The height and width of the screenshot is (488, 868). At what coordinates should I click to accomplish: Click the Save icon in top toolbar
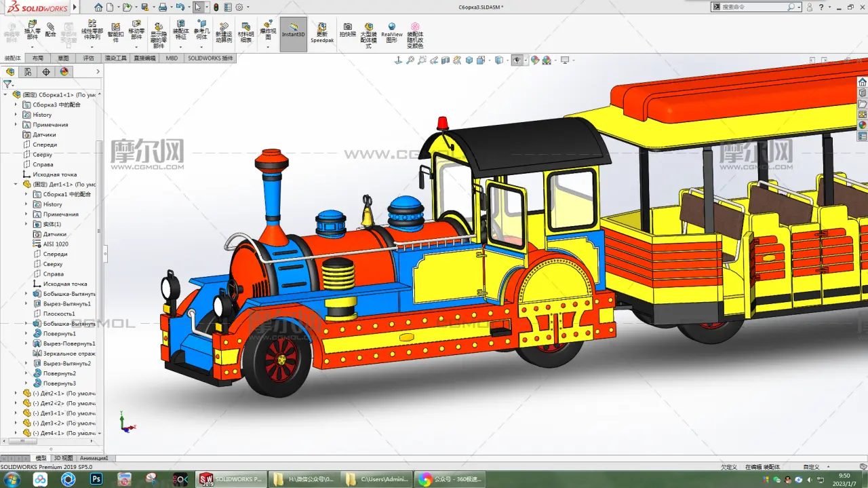tap(144, 7)
